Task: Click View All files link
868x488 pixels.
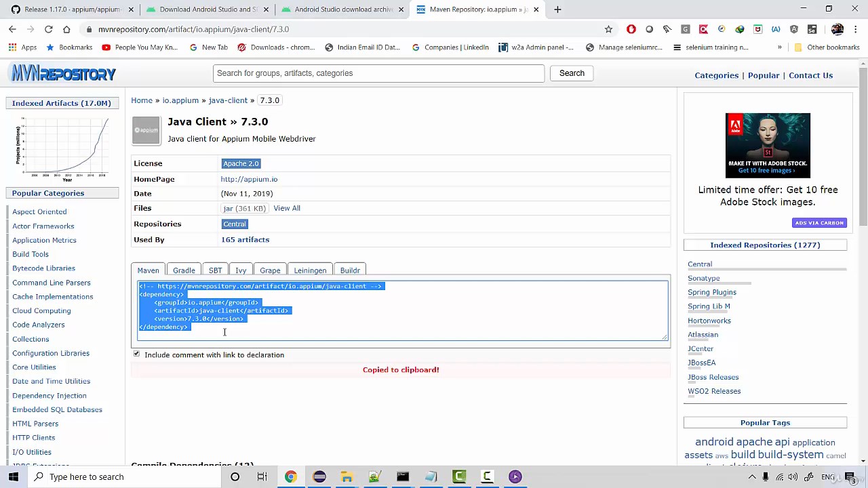Action: tap(287, 208)
